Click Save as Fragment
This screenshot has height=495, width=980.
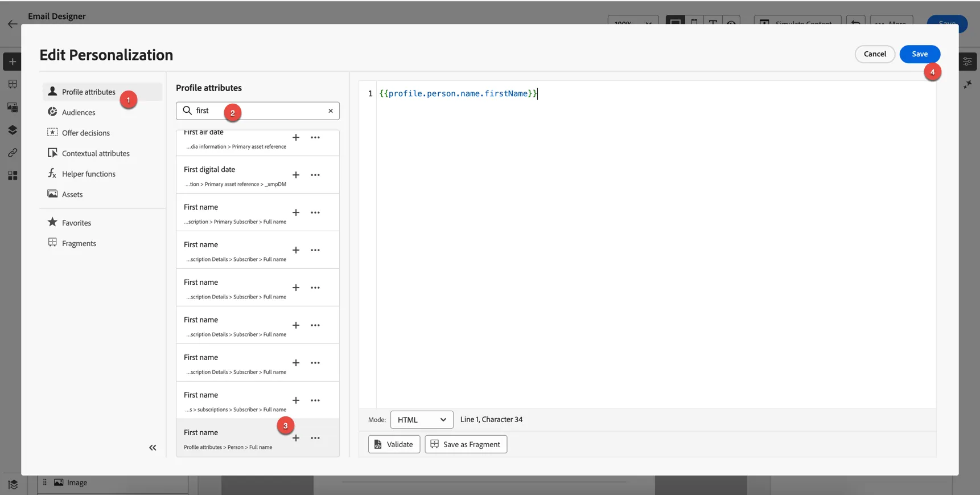466,444
